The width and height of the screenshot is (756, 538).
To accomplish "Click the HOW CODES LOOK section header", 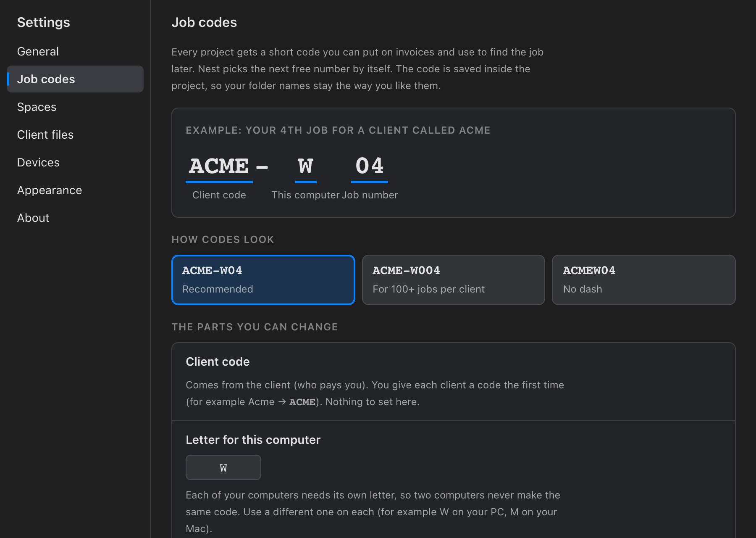I will click(223, 240).
